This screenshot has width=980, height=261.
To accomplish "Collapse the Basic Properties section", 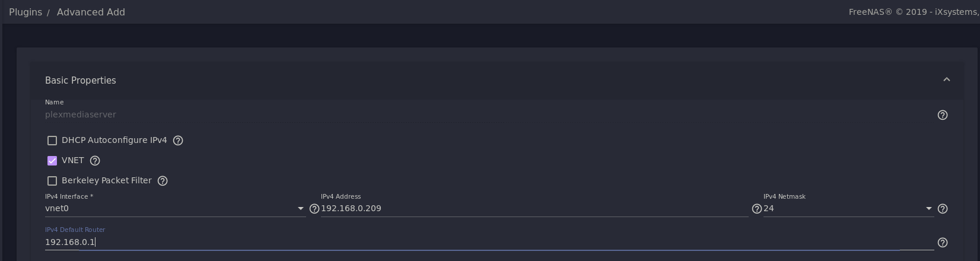I will click(x=946, y=80).
